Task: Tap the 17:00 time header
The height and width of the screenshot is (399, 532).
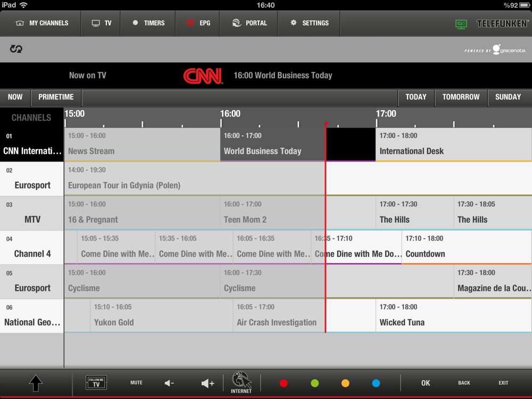Action: tap(386, 114)
